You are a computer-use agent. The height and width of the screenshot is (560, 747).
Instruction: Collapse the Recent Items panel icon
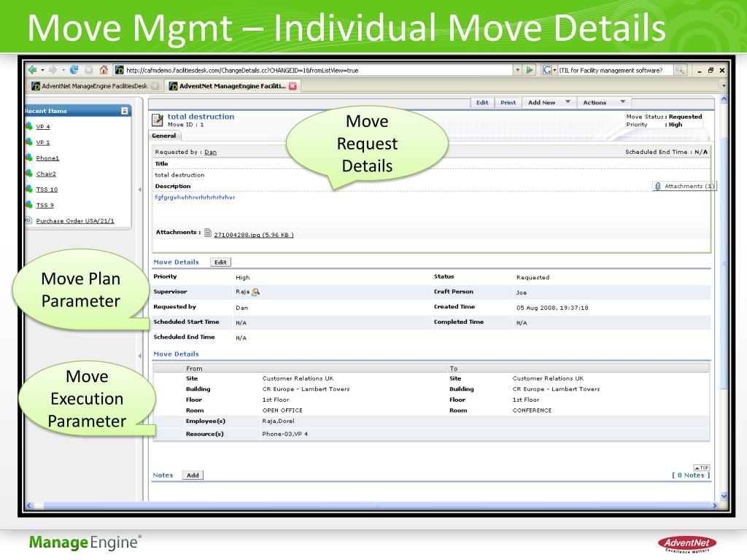(x=124, y=111)
